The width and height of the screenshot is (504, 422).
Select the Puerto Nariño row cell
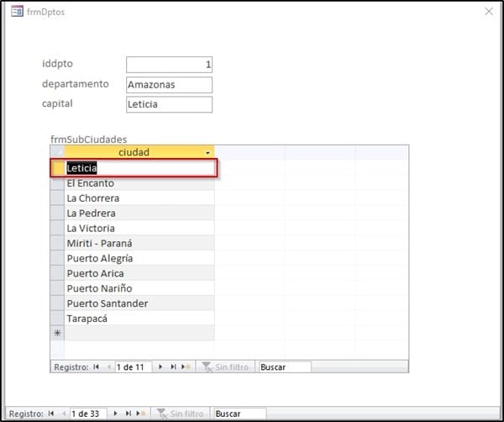click(x=139, y=288)
